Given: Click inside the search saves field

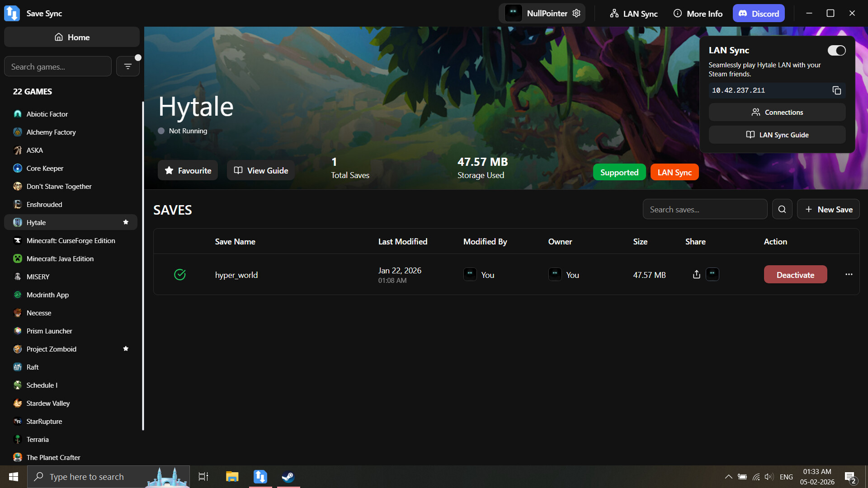Looking at the screenshot, I should click(704, 209).
